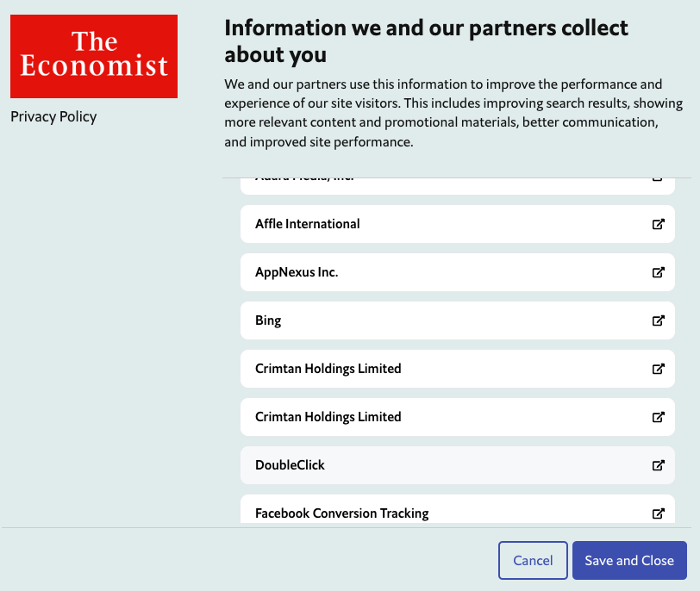Click the partners information description paragraph

point(443,113)
